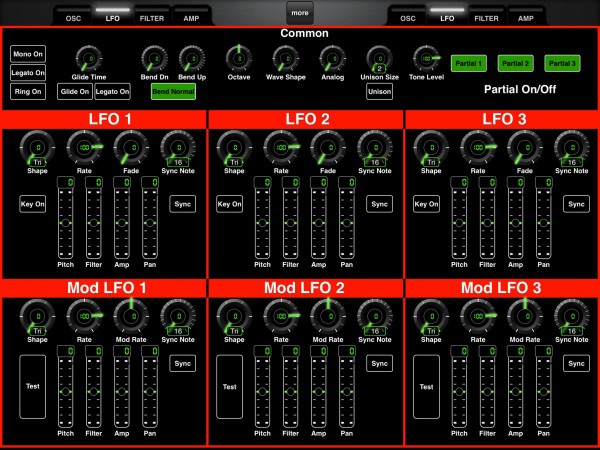Click the Mod LFO 1 Filter slider
The width and height of the screenshot is (600, 450).
[x=94, y=392]
